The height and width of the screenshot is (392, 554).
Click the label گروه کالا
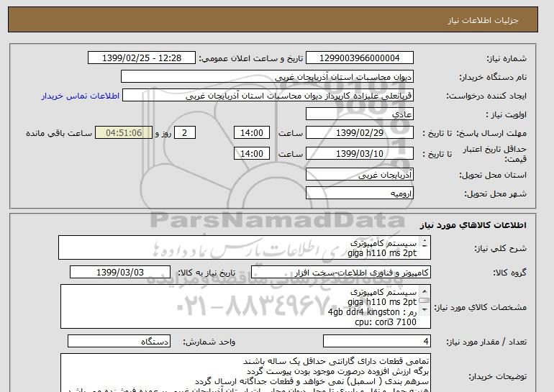coord(510,273)
